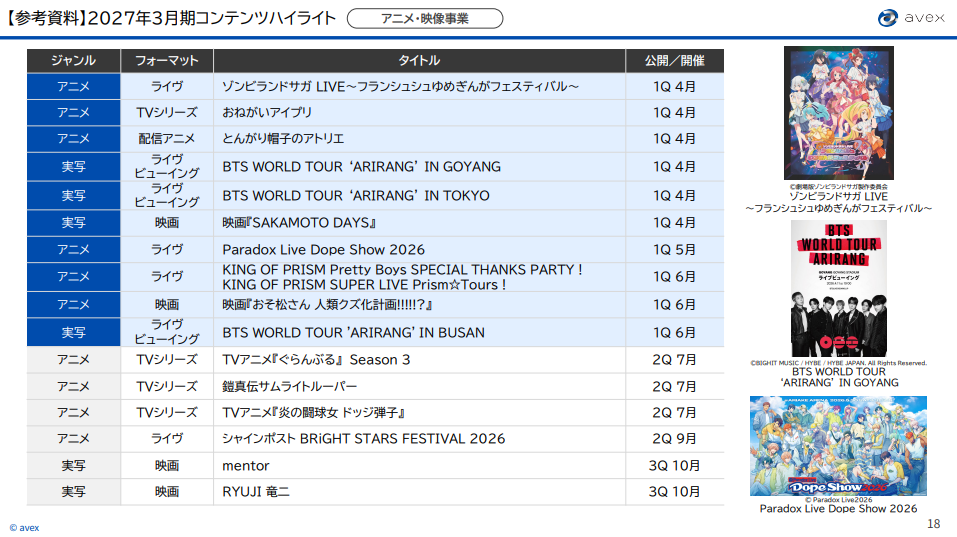Image resolution: width=957 pixels, height=537 pixels.
Task: Click title 映画『おそ松さん 人類クズ化計画!!!!!?』
Action: tap(327, 305)
